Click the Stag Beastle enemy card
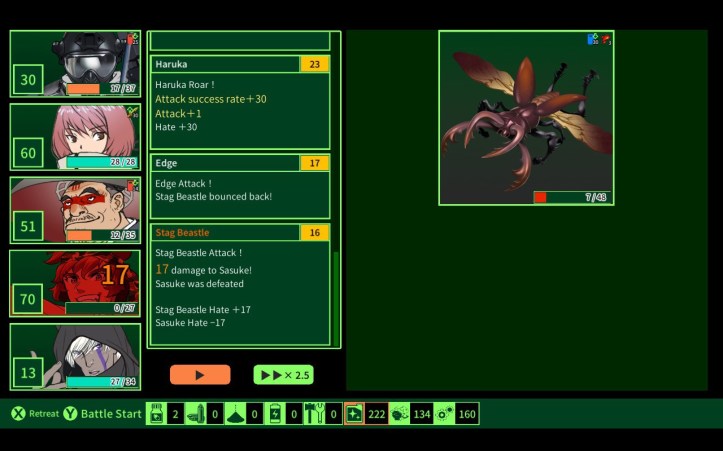This screenshot has height=451, width=723. 525,115
